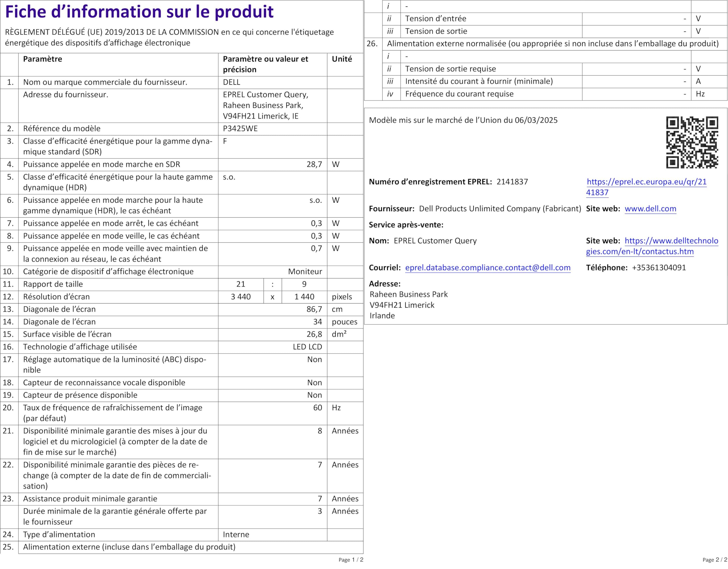The height and width of the screenshot is (569, 728).
Task: Click the DELL supplier name cell
Action: (231, 82)
